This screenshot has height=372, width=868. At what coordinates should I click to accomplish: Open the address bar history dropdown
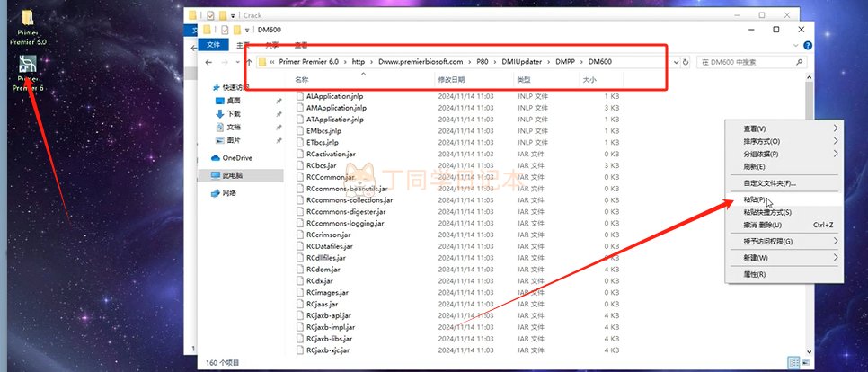[x=673, y=62]
